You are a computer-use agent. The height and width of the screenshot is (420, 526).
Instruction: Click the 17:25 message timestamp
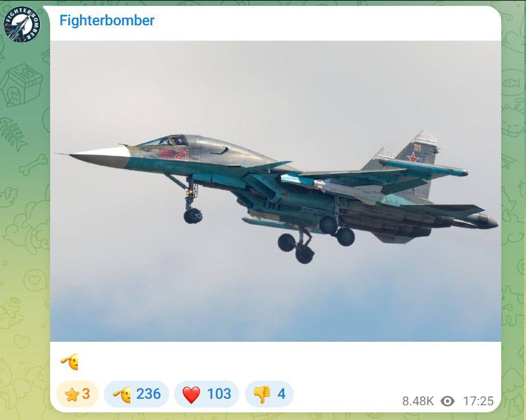(x=478, y=401)
